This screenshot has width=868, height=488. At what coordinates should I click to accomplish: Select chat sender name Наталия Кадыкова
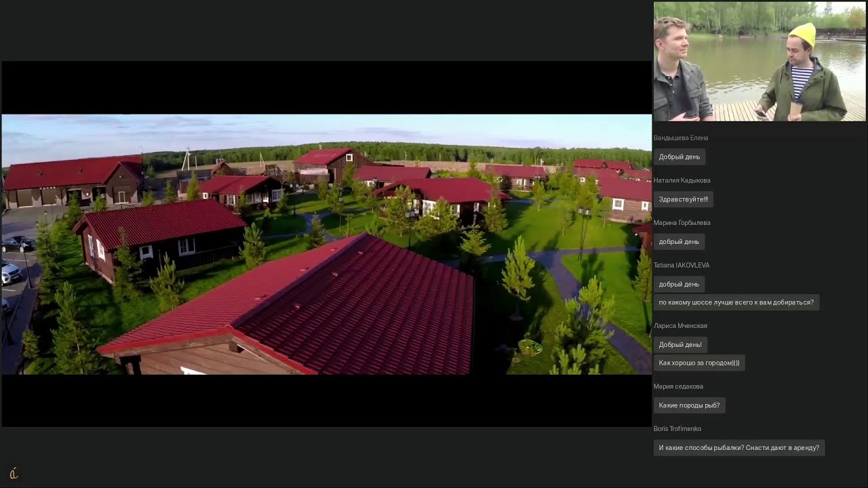(682, 180)
